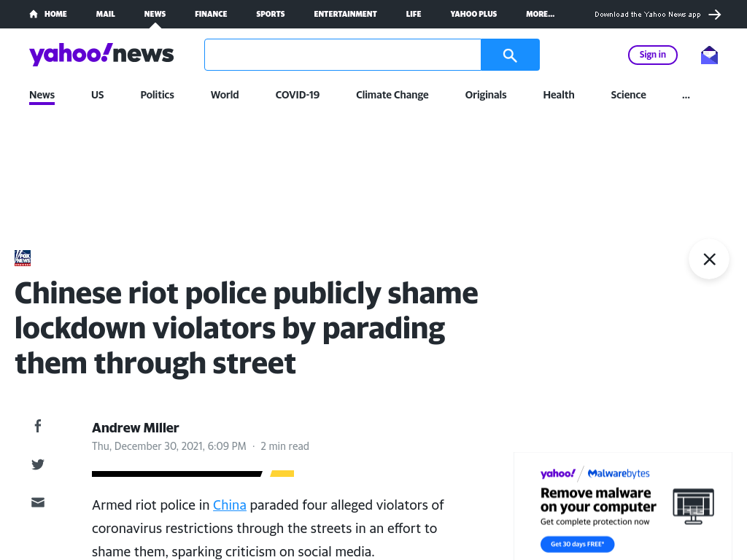Open Life in top navigation
Image resolution: width=747 pixels, height=560 pixels.
coord(414,15)
